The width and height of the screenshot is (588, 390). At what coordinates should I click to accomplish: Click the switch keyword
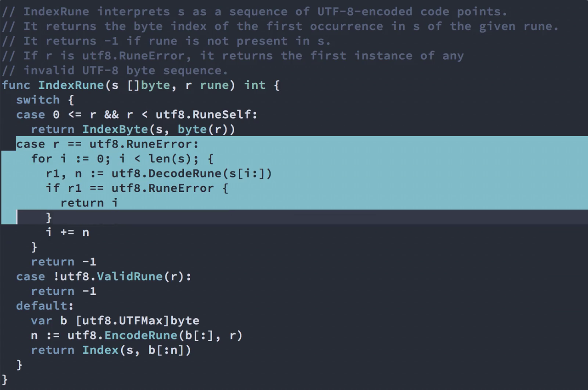tap(38, 100)
